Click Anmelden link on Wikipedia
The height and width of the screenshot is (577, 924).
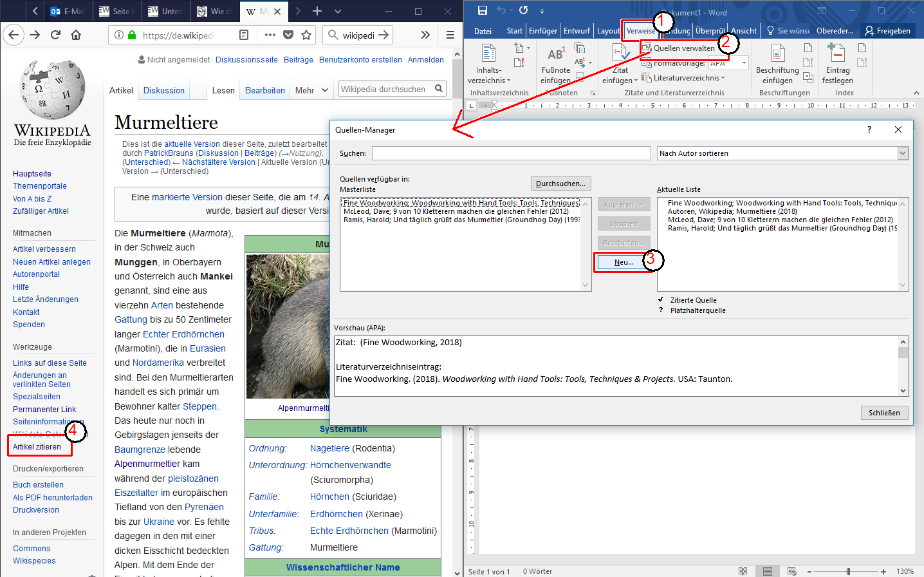[x=426, y=60]
